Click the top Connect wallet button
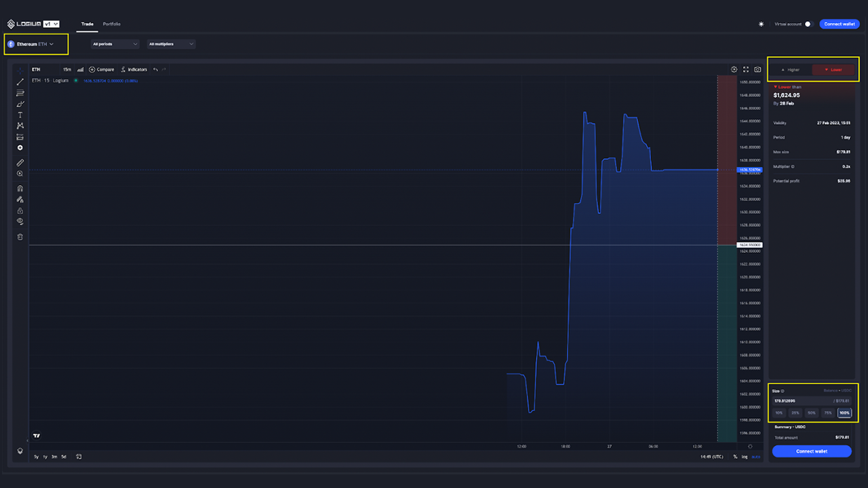The image size is (868, 488). pos(840,24)
